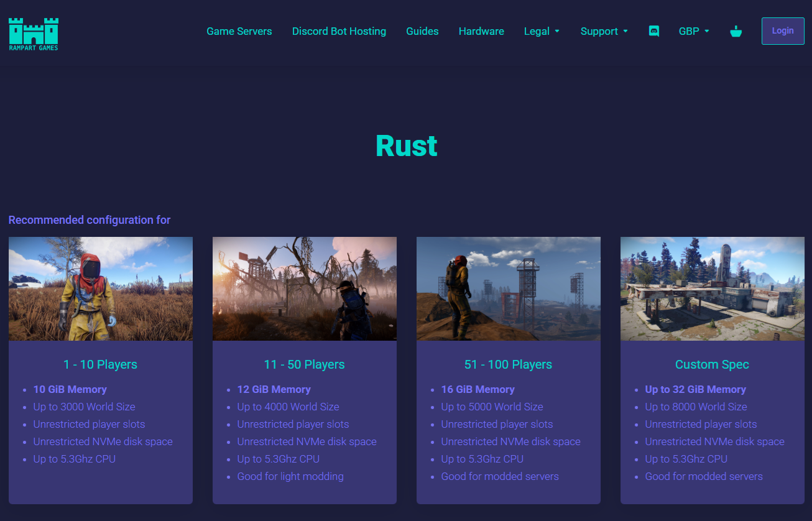Click the Up to 32 GiB Memory item
This screenshot has height=521, width=812.
(x=695, y=389)
